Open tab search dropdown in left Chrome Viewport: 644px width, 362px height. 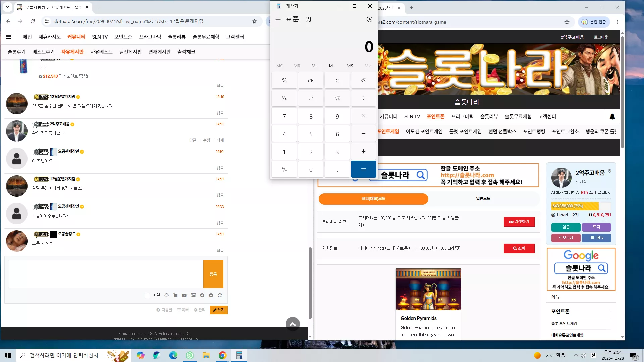[8, 7]
